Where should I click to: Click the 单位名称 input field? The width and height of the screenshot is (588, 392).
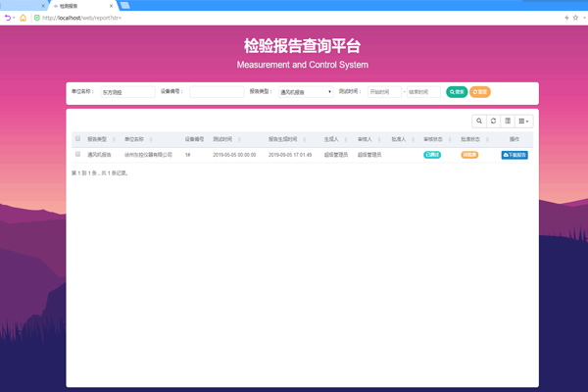(x=126, y=92)
